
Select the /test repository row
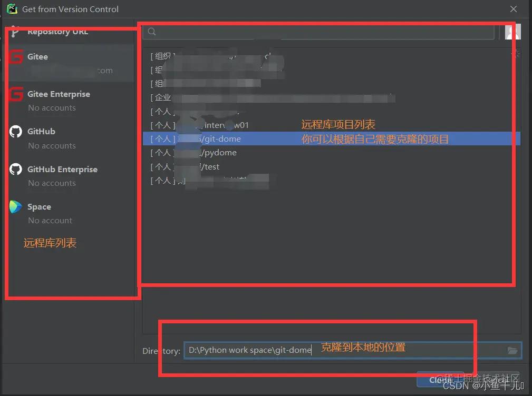coord(332,166)
